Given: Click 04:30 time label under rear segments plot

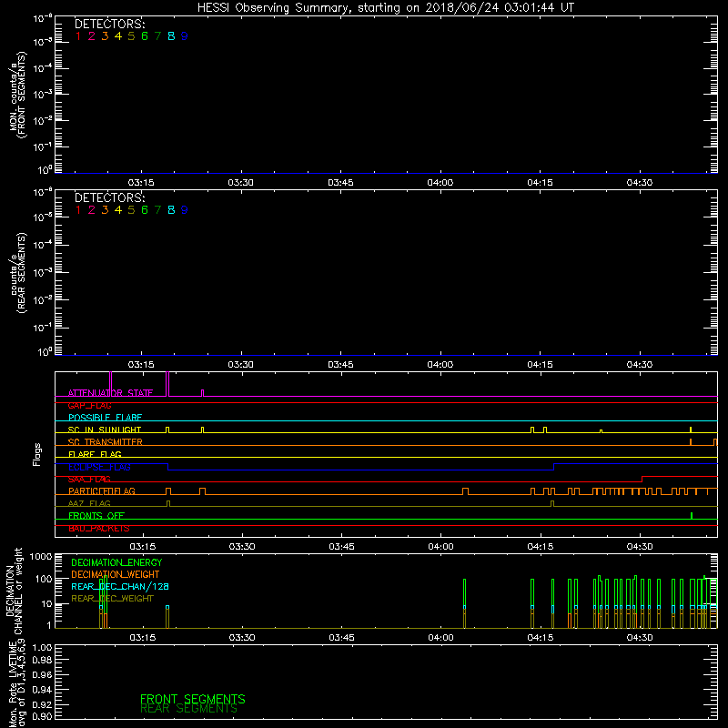Looking at the screenshot, I should tap(640, 365).
